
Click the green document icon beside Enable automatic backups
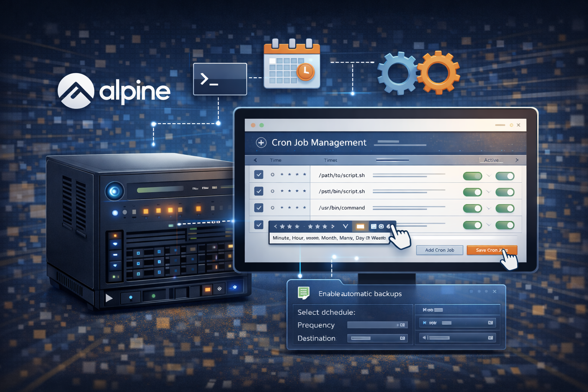coord(304,293)
